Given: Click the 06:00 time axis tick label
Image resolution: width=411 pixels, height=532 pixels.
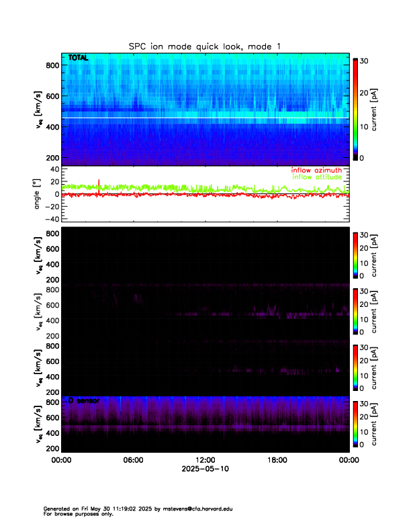Looking at the screenshot, I should pos(133,460).
